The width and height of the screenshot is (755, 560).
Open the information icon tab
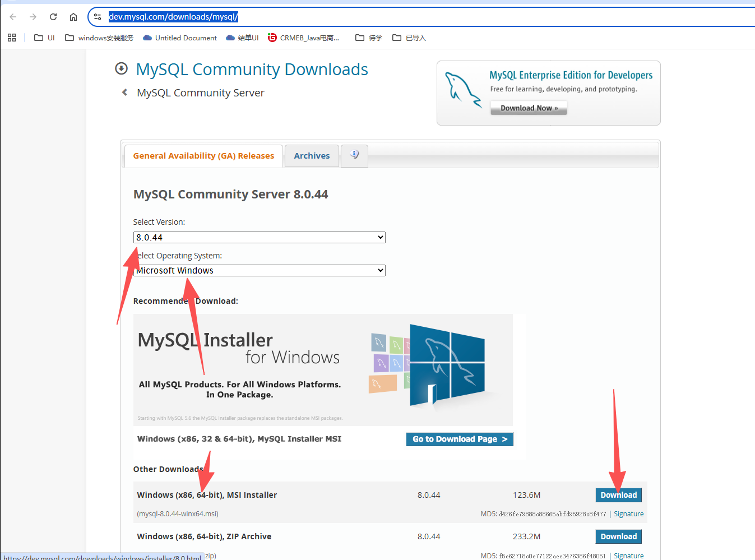point(354,155)
